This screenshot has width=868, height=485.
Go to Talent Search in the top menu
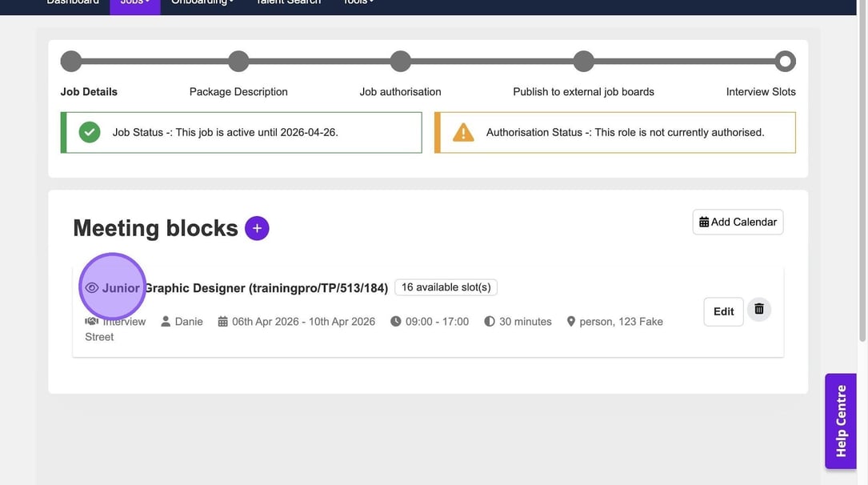[x=288, y=3]
